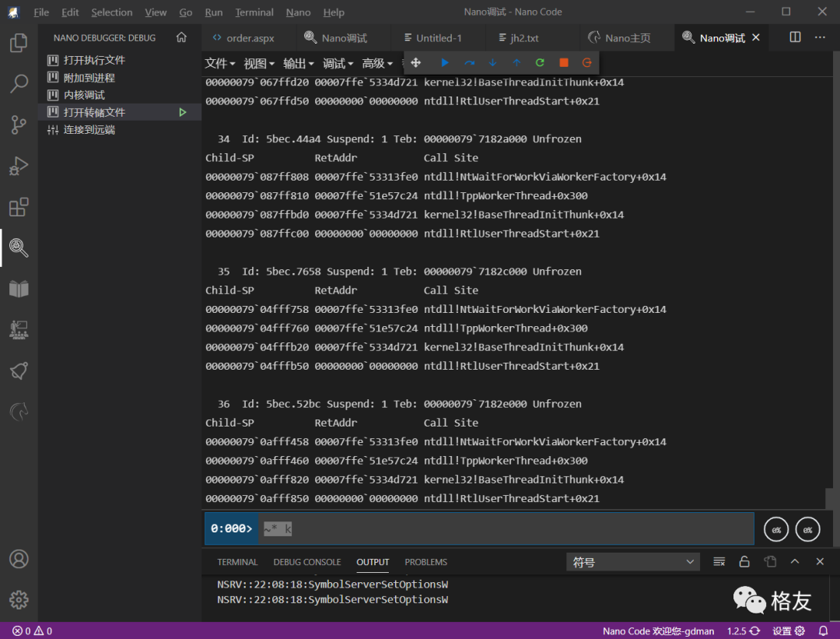The width and height of the screenshot is (840, 639).
Task: Click the second round percent button beside input
Action: (808, 529)
